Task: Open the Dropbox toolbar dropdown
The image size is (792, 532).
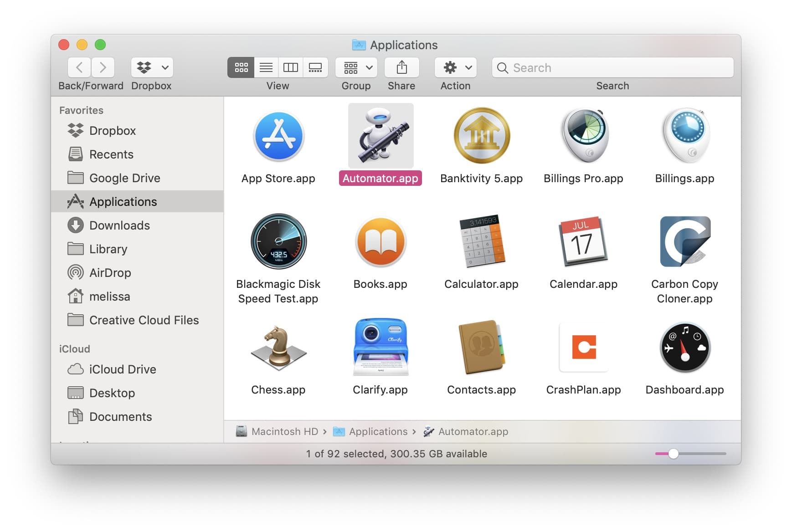Action: 152,67
